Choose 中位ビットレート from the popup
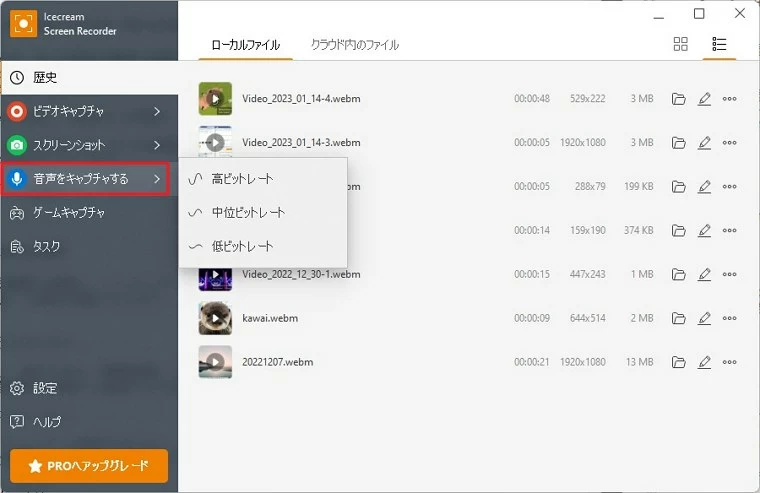The image size is (760, 493). click(248, 213)
